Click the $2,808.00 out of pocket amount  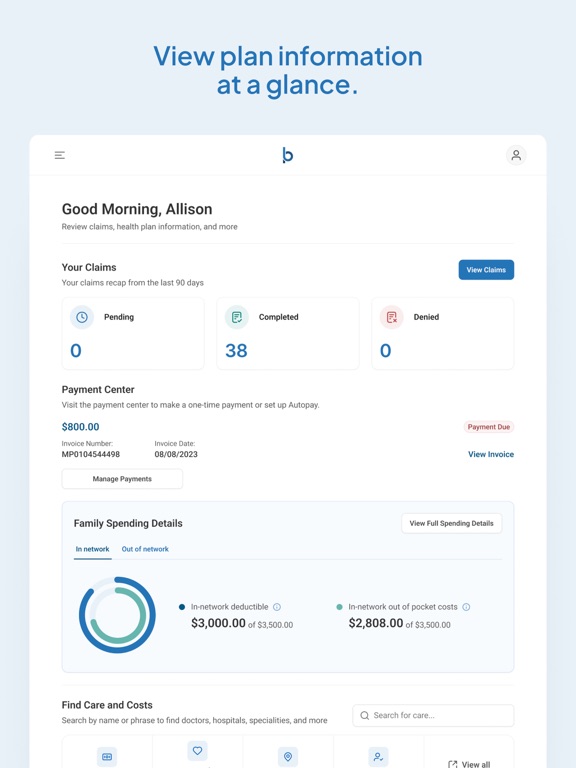point(376,623)
